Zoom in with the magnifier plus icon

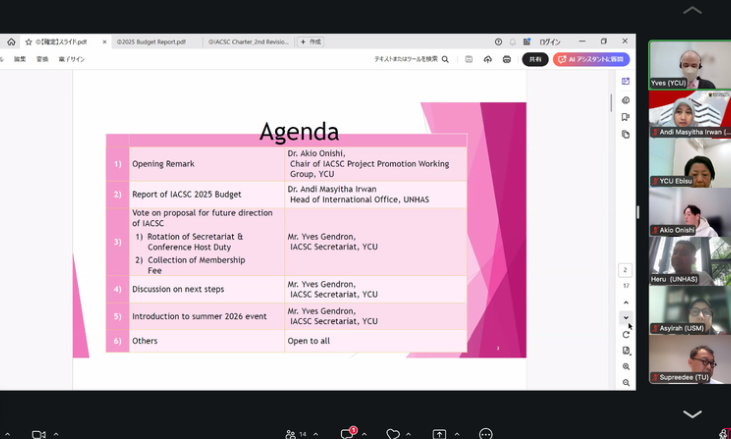click(626, 367)
